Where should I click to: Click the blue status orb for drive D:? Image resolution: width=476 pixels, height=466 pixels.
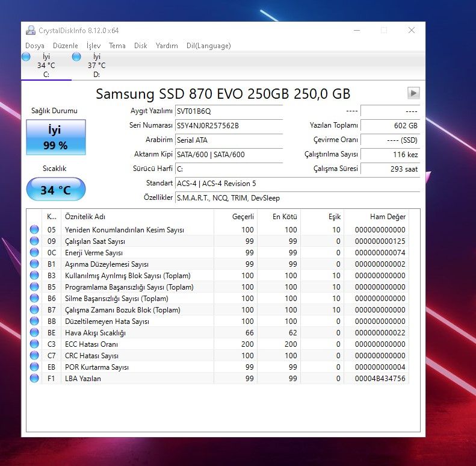[x=76, y=57]
